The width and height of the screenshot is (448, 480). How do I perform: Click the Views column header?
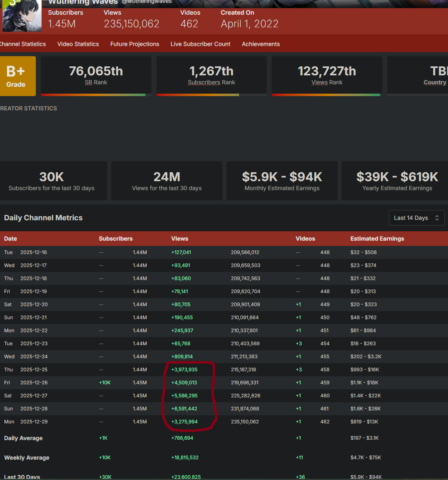pyautogui.click(x=180, y=239)
